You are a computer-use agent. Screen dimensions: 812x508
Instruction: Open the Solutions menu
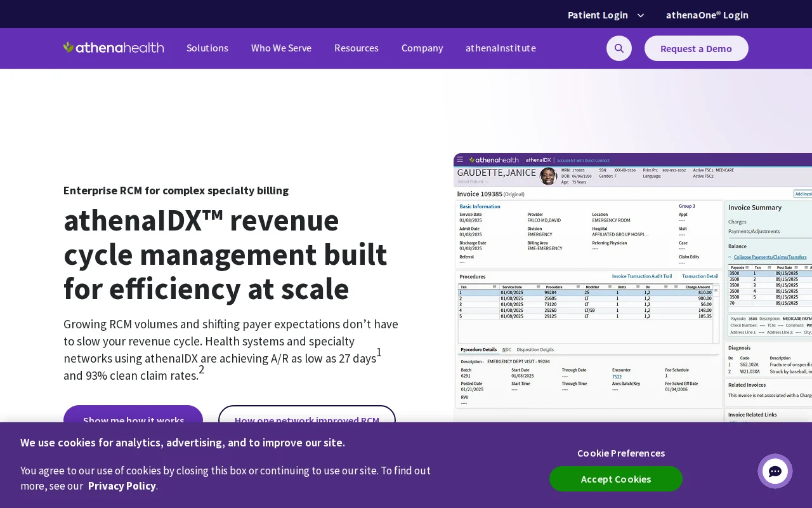pos(207,48)
